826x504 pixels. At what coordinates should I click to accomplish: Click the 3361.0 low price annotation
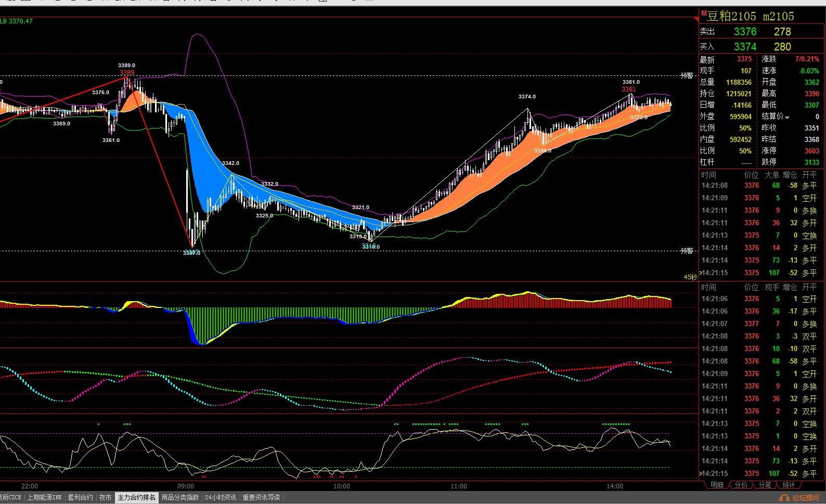click(x=111, y=140)
